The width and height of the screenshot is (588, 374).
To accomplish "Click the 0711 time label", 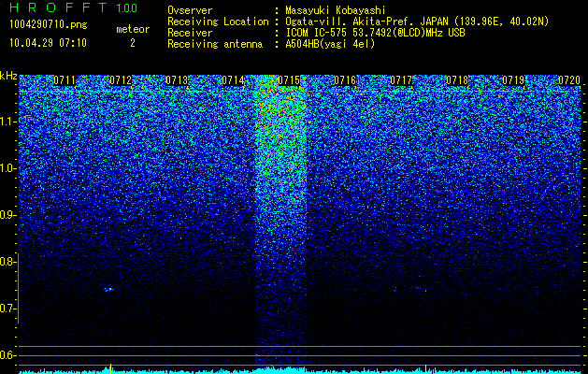I will 65,80.
